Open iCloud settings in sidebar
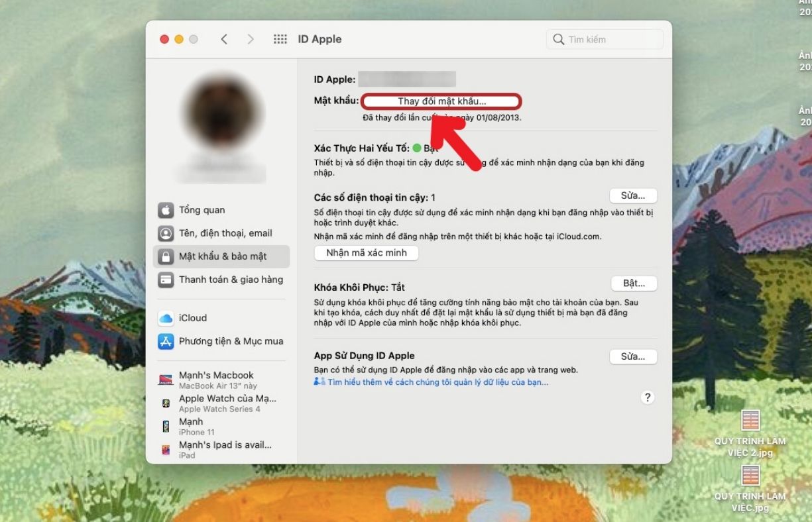The width and height of the screenshot is (812, 522). pyautogui.click(x=221, y=318)
